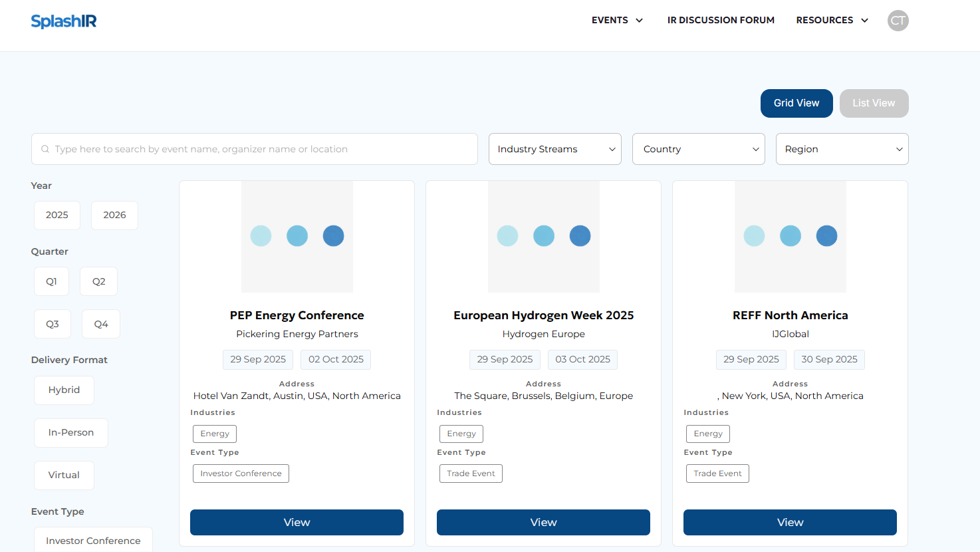Image resolution: width=980 pixels, height=552 pixels.
Task: Go to IR Discussion Forum
Action: coord(721,21)
